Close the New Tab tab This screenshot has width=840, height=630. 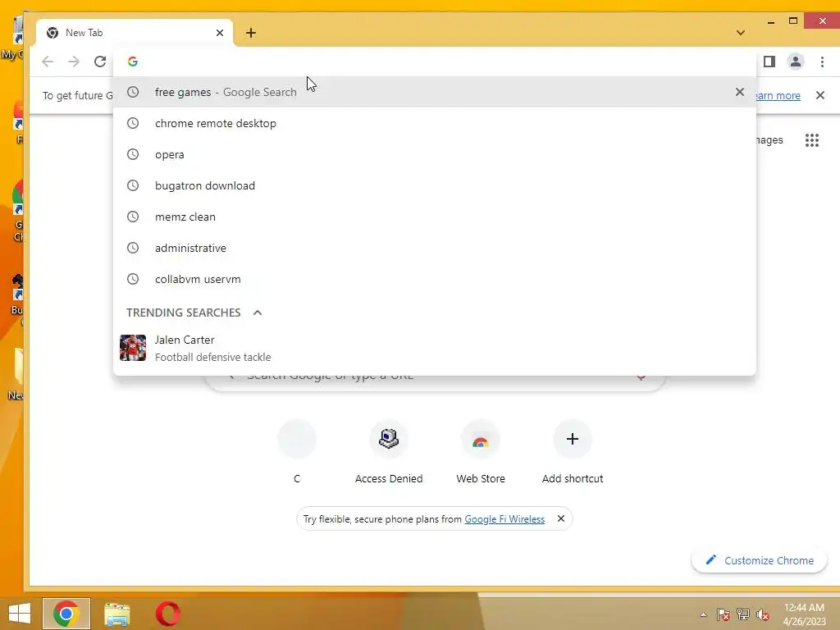click(x=220, y=33)
